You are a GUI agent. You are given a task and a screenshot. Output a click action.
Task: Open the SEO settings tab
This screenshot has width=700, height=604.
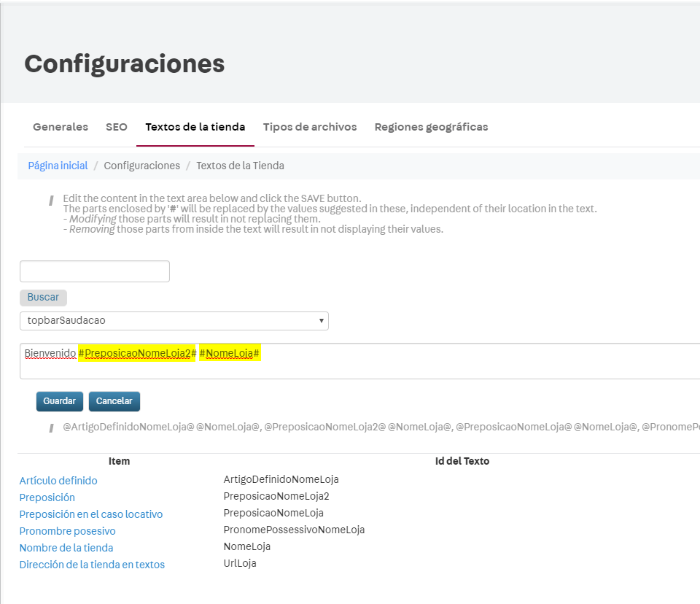pyautogui.click(x=116, y=126)
